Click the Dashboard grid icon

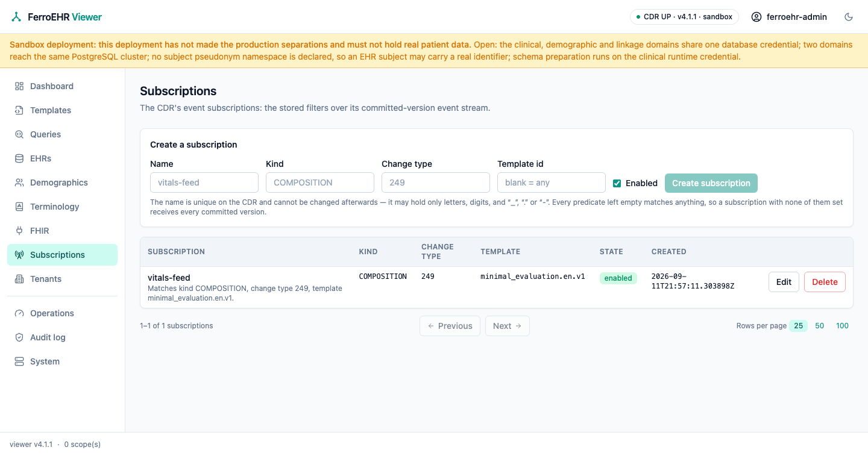point(19,86)
